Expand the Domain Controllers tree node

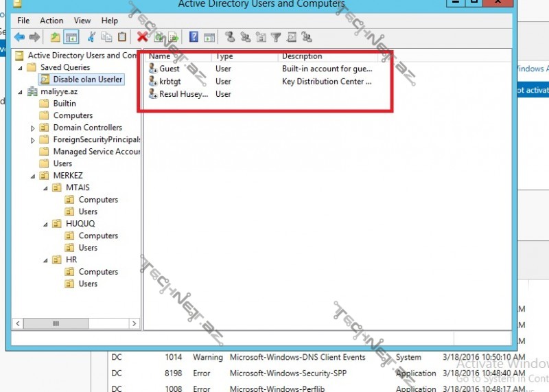(x=33, y=128)
